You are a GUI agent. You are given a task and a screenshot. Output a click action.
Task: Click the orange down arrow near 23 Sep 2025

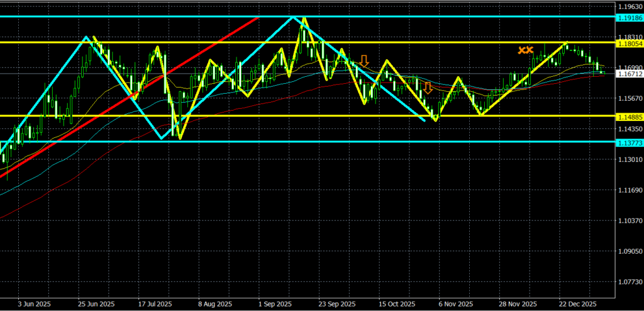click(364, 61)
